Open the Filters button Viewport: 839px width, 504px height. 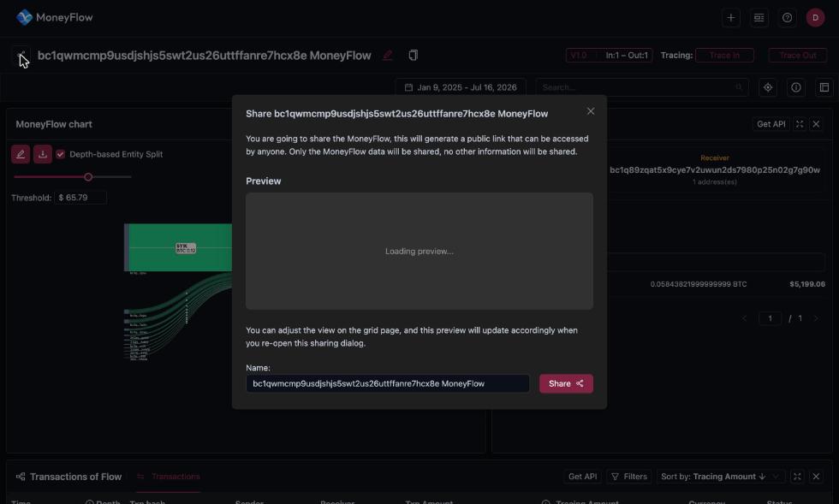[x=629, y=476]
